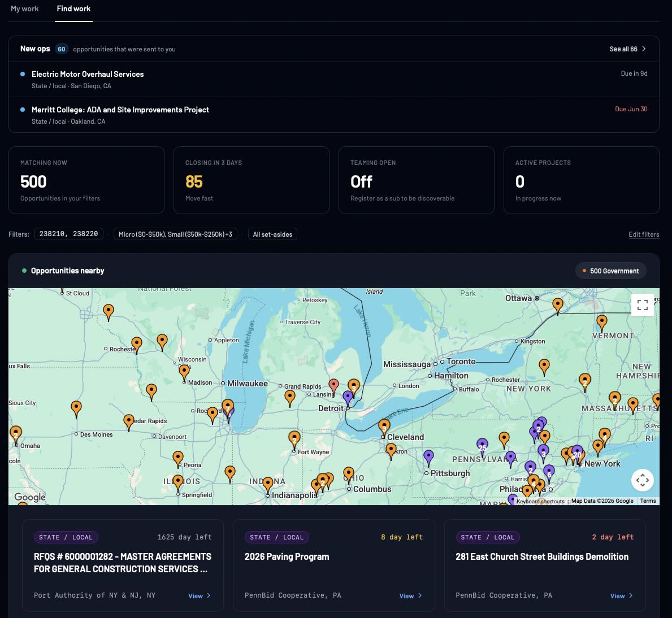Click the purple pin near Pittsburgh
The height and width of the screenshot is (618, 672).
(428, 456)
